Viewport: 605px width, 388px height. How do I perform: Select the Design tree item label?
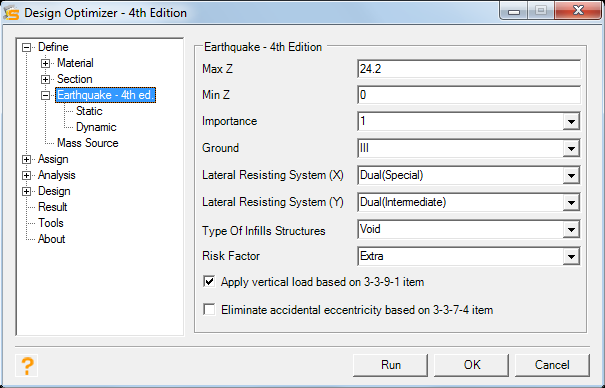click(x=54, y=191)
